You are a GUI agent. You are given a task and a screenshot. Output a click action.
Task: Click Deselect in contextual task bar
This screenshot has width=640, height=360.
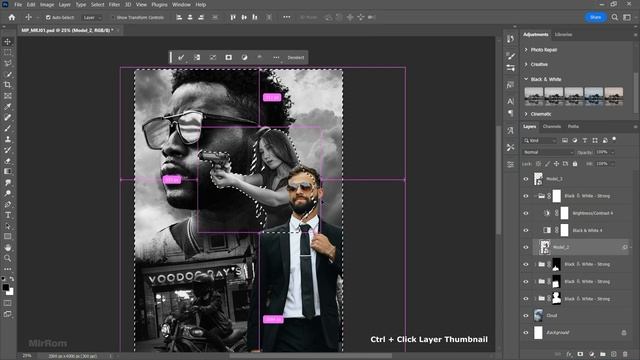pos(296,58)
